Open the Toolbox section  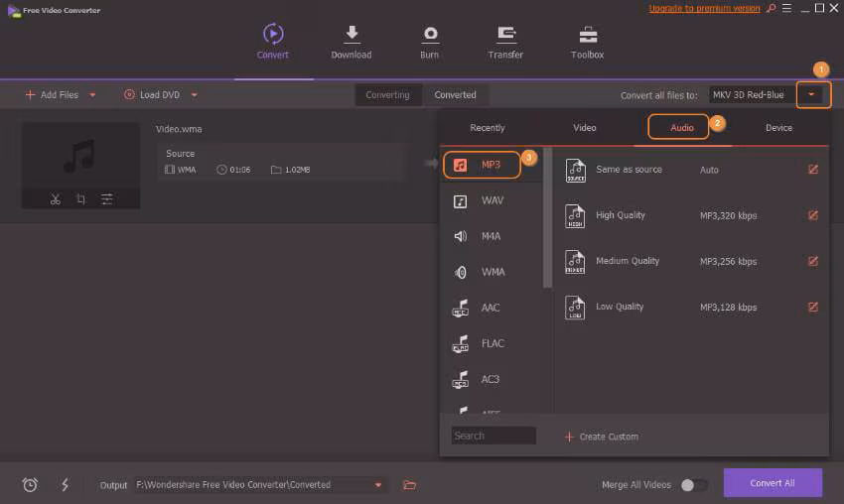[587, 42]
